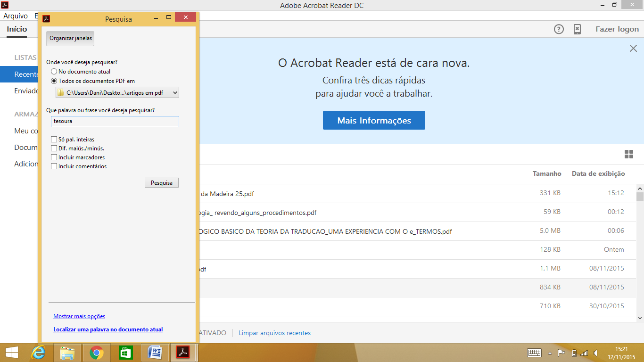Image resolution: width=644 pixels, height=362 pixels.
Task: Open the Windows Start button
Action: [11, 353]
